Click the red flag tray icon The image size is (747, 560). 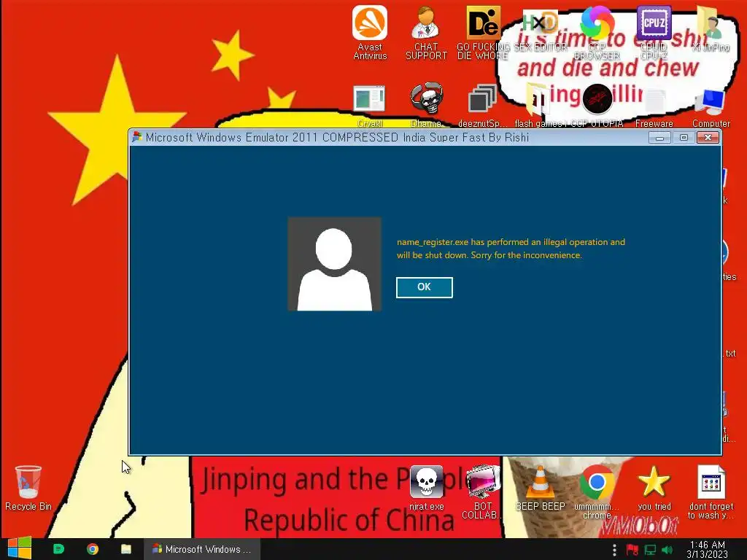point(632,550)
